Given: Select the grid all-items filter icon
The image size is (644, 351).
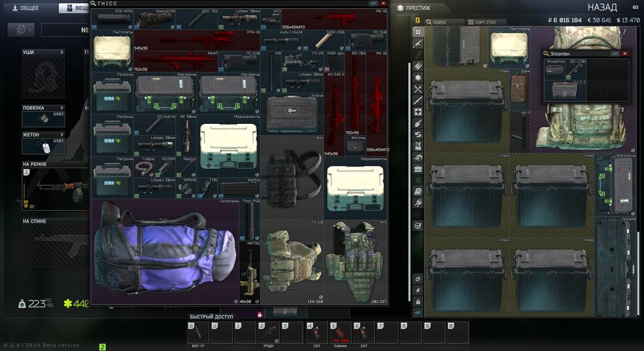Looking at the screenshot, I should click(x=418, y=33).
